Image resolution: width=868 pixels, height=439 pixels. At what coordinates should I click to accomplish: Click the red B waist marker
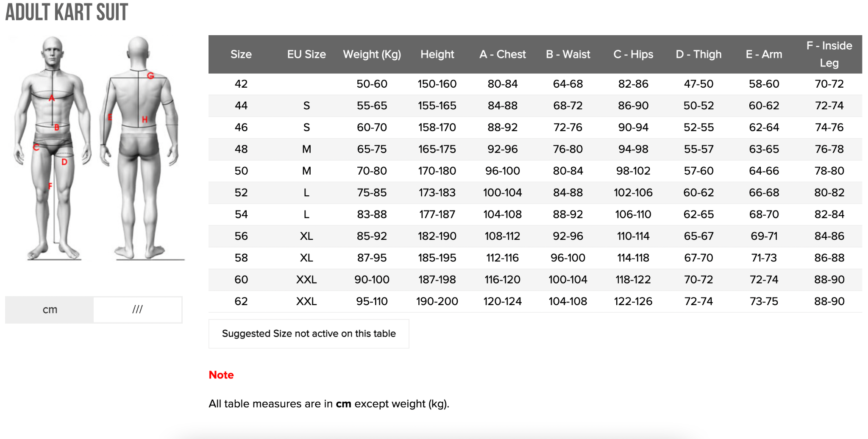56,127
